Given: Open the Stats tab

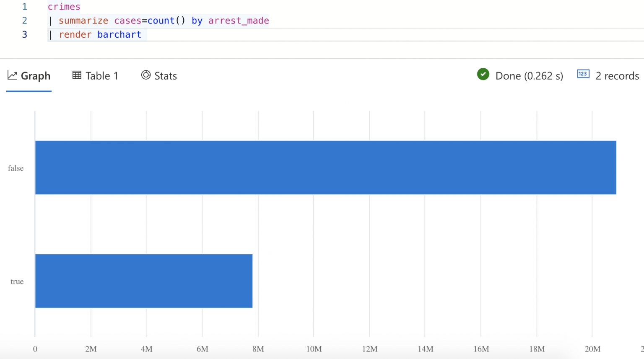Looking at the screenshot, I should pos(165,76).
